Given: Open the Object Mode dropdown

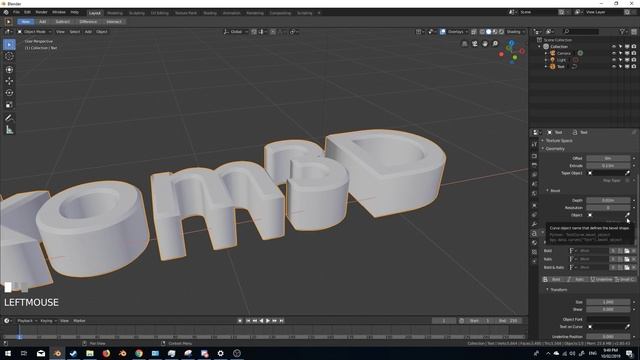Looking at the screenshot, I should pos(34,31).
